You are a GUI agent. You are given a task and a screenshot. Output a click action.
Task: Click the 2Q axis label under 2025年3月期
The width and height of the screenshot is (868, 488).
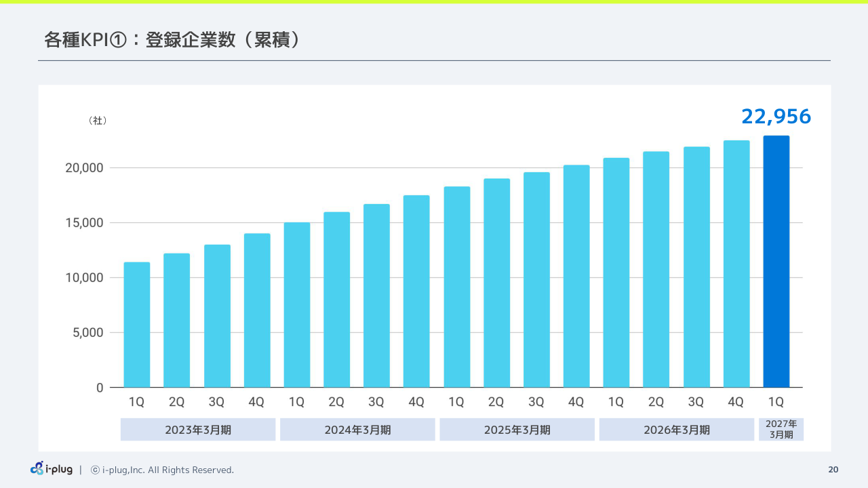point(496,402)
